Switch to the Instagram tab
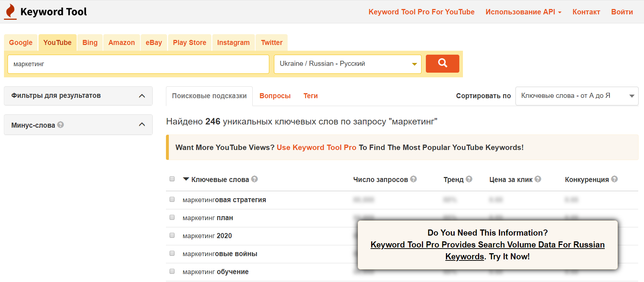The height and width of the screenshot is (282, 644). (233, 43)
